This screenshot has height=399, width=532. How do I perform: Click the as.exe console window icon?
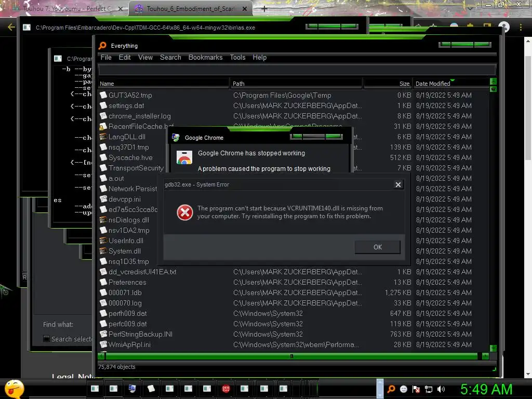pyautogui.click(x=27, y=28)
